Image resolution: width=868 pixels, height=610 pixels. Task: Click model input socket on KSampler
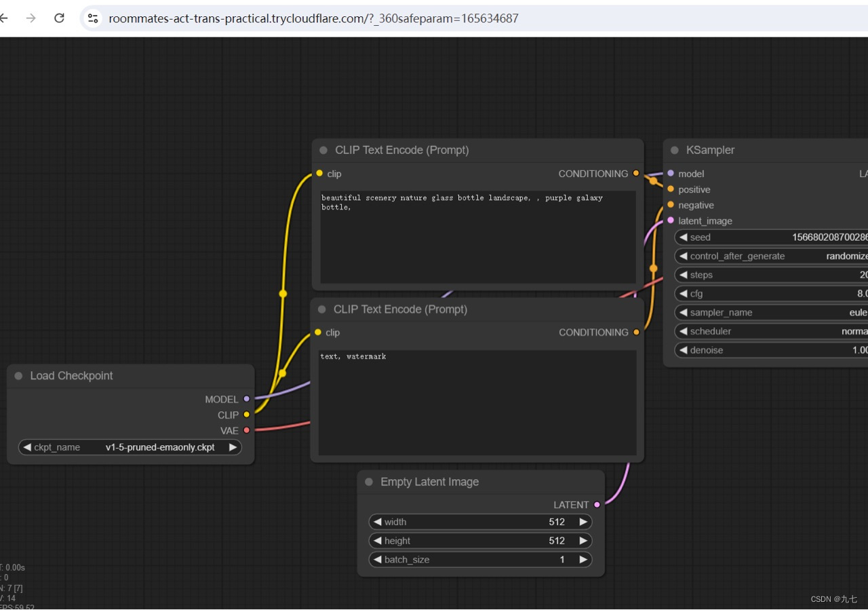point(671,174)
